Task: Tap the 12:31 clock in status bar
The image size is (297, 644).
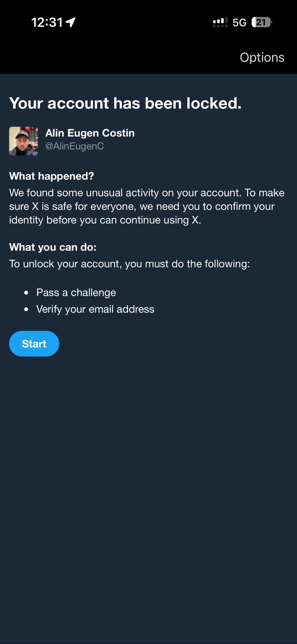Action: tap(47, 22)
